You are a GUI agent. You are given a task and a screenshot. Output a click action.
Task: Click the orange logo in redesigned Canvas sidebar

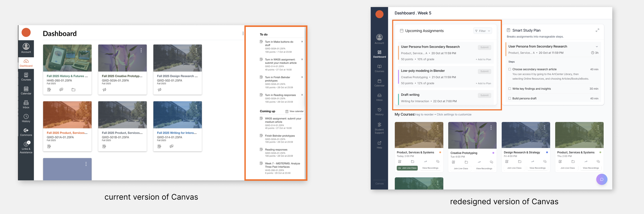point(379,14)
